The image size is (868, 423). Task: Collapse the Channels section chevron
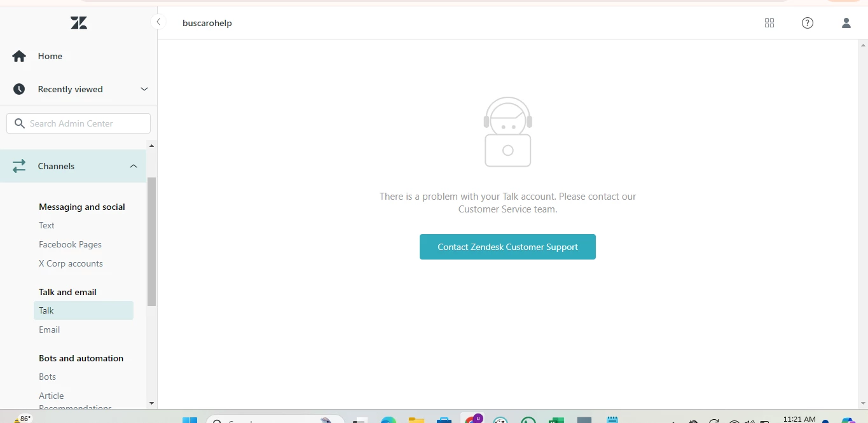(134, 166)
